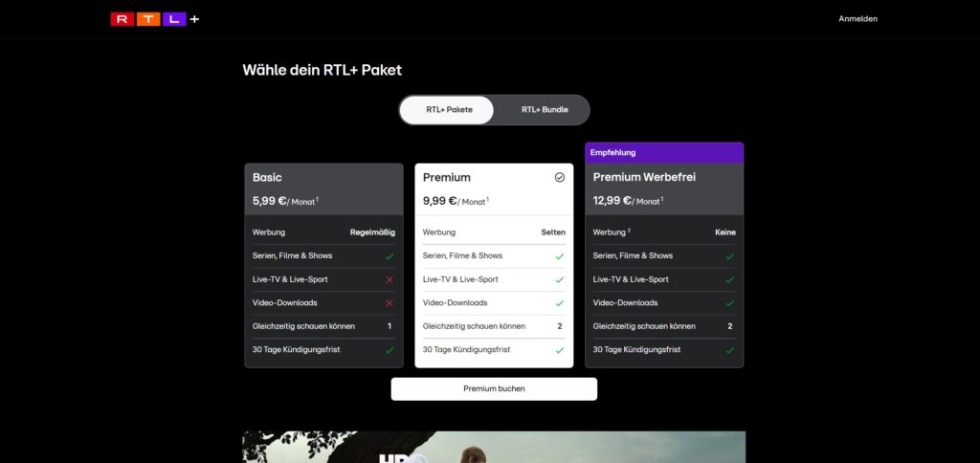Open the RTL+ logo home link
The height and width of the screenshot is (463, 980).
[155, 19]
